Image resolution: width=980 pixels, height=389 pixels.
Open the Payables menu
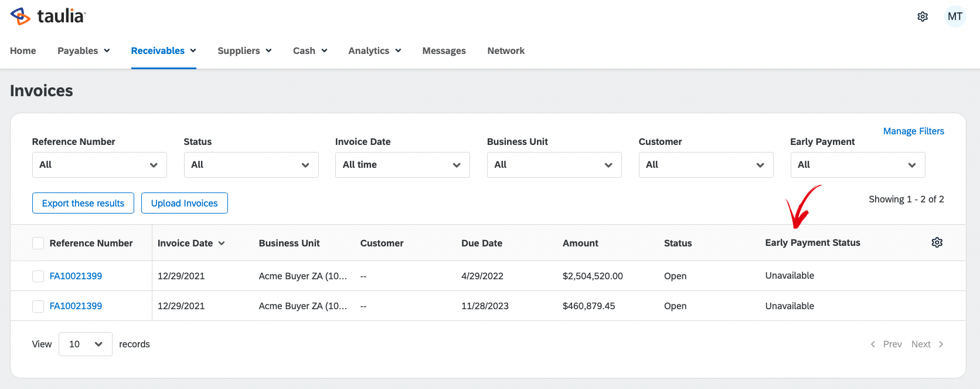84,51
